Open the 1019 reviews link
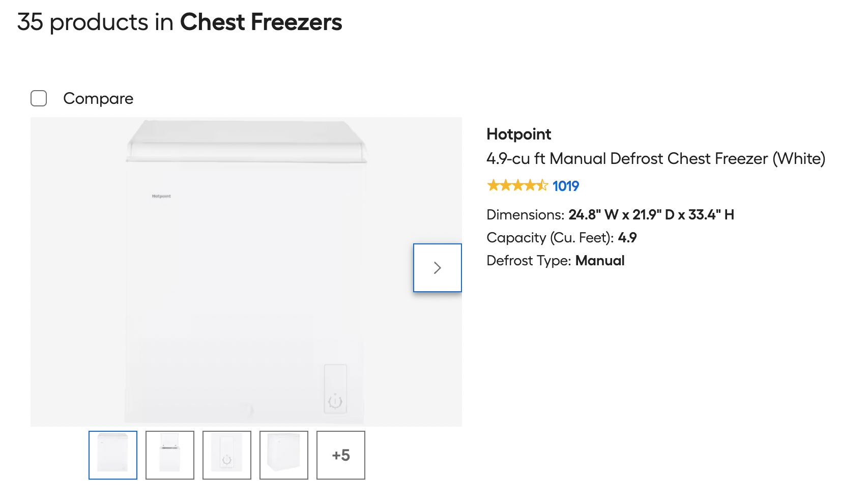The image size is (868, 500). (566, 186)
